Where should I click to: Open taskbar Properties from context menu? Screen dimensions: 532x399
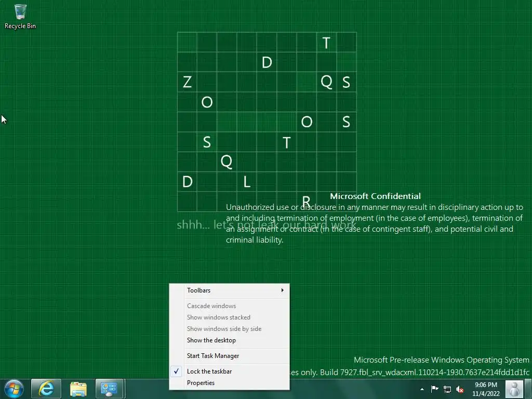[229, 383]
